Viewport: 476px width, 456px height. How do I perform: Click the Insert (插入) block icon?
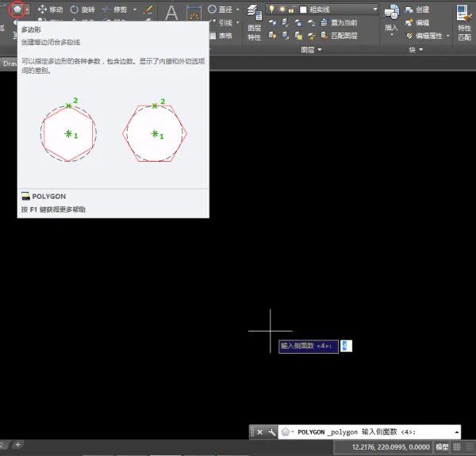pyautogui.click(x=391, y=19)
